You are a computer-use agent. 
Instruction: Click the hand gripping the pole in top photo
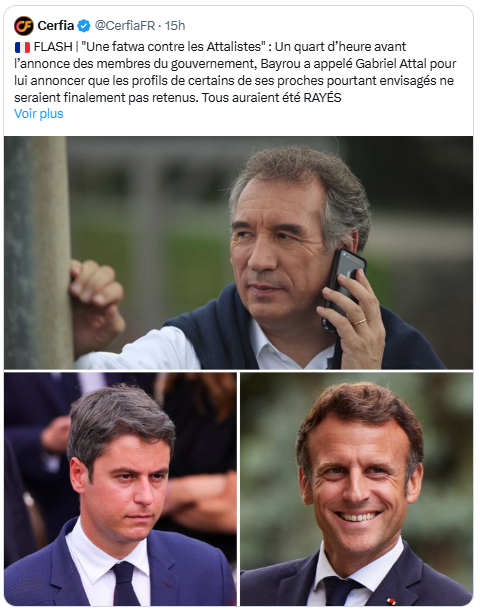click(x=95, y=298)
